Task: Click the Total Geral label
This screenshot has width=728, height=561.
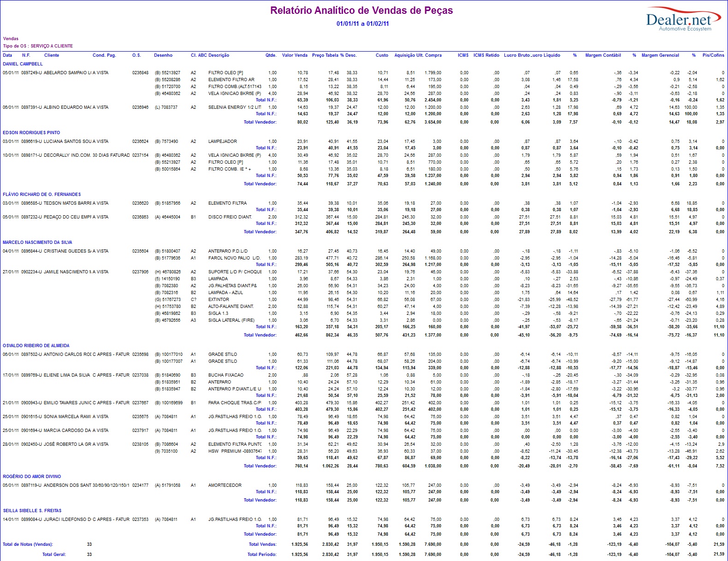Action: pyautogui.click(x=54, y=555)
